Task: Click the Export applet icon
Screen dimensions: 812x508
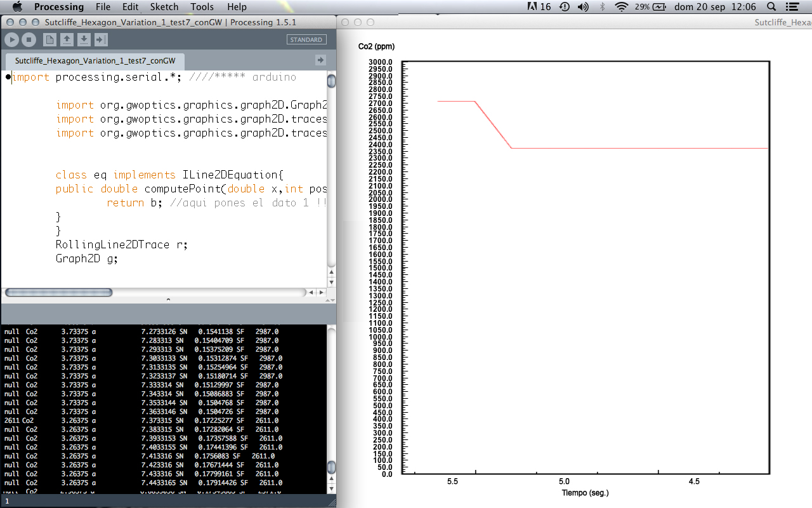Action: pyautogui.click(x=101, y=40)
